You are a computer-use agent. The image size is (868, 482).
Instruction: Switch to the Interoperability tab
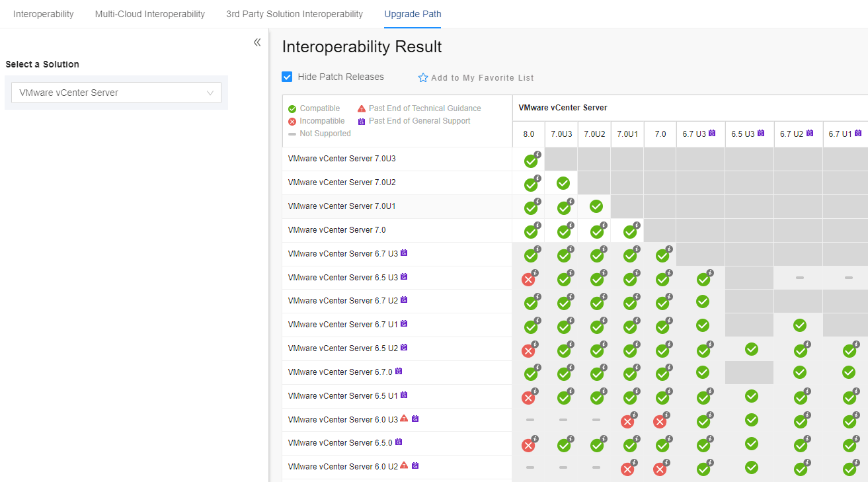tap(44, 14)
